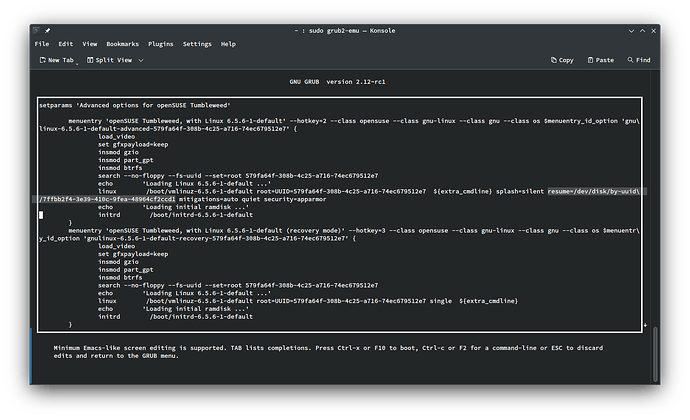Click the white block cursor in the editor
690x420 pixels.
41,215
